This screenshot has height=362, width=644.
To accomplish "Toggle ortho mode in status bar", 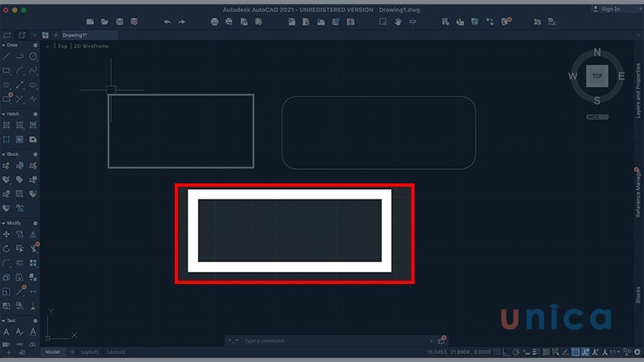I will pos(506,352).
